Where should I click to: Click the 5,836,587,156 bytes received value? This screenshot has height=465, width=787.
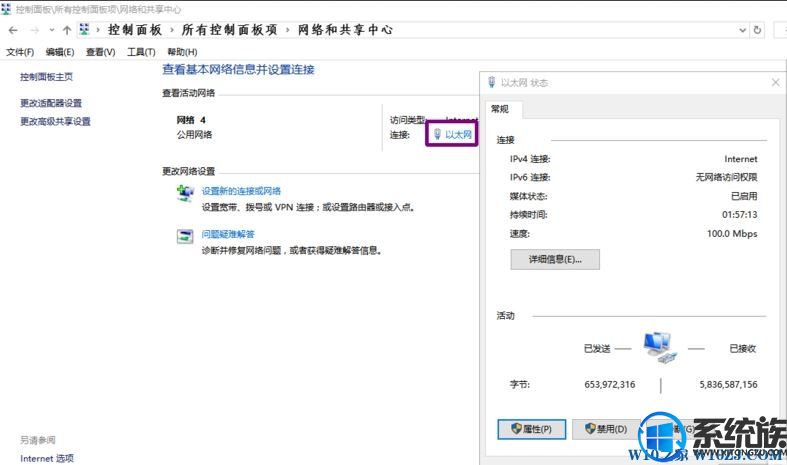(x=728, y=384)
